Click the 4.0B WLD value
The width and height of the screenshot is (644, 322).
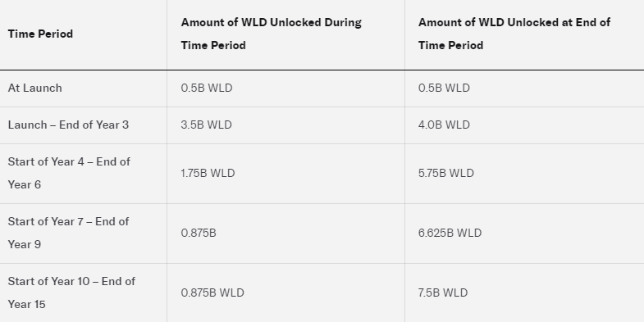tap(444, 125)
